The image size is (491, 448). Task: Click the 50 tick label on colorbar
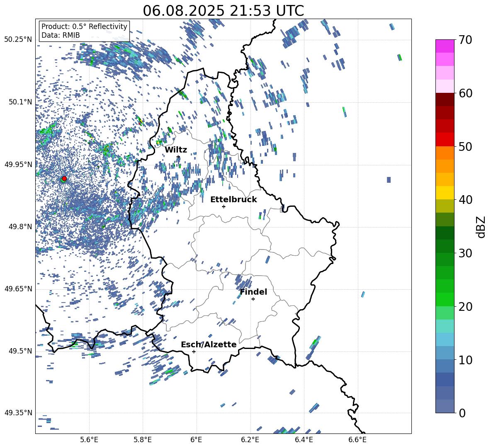pos(465,147)
